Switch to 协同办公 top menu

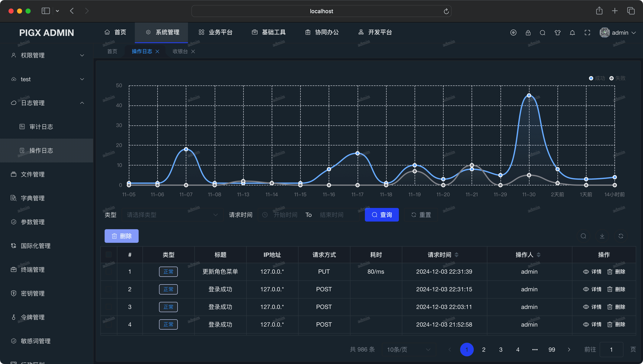tap(322, 32)
